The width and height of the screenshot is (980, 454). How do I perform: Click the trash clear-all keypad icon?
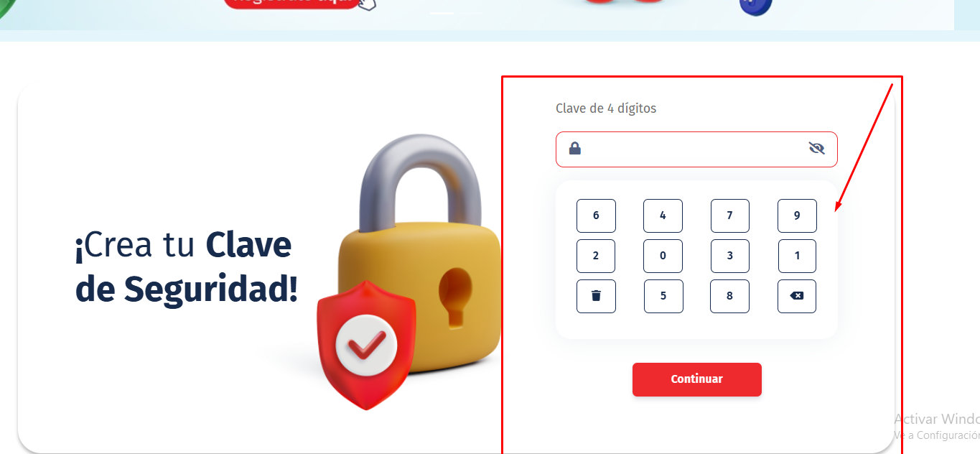pyautogui.click(x=596, y=296)
